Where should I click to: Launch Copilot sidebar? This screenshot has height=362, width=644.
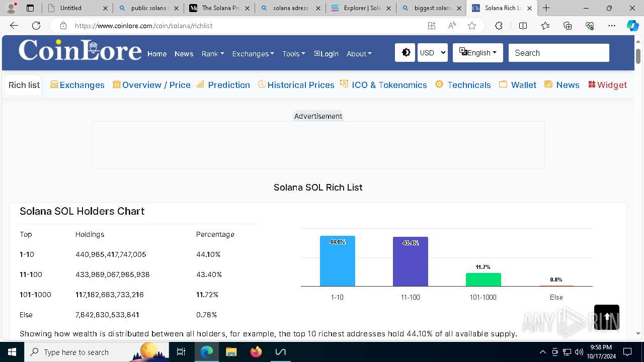(x=632, y=26)
